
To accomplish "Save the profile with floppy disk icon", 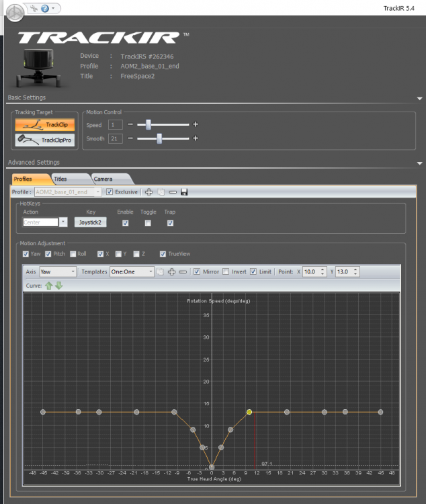I will pos(184,192).
